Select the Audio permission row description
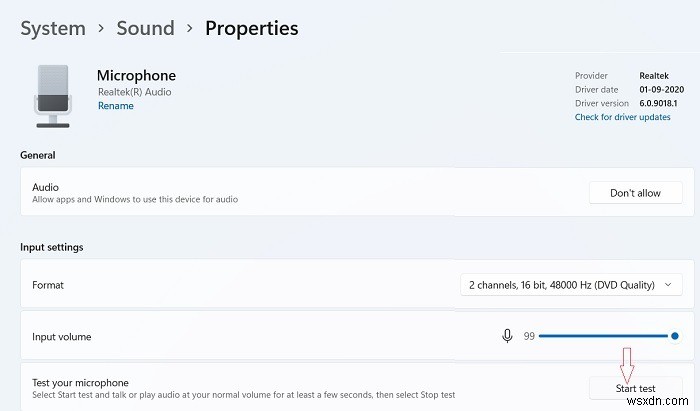Viewport: 700px width, 411px height. click(x=135, y=199)
